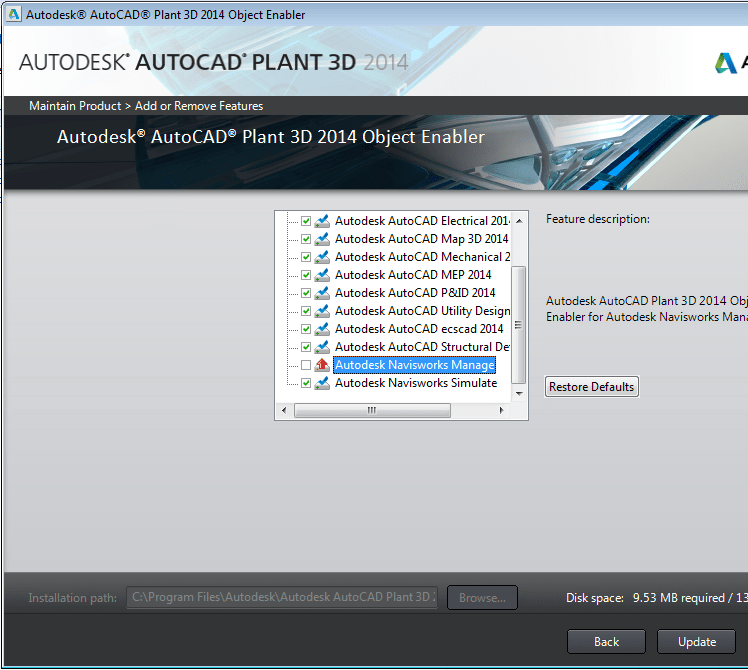
Task: Select Autodesk AutoCAD MEP 2014 row text
Action: [413, 275]
